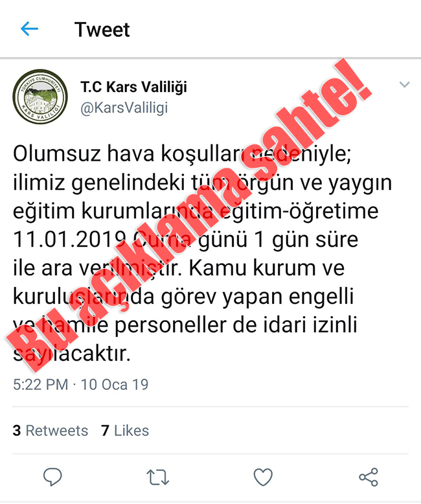The width and height of the screenshot is (421, 504).
Task: Select the 5:22 PM timestamp
Action: (x=41, y=384)
